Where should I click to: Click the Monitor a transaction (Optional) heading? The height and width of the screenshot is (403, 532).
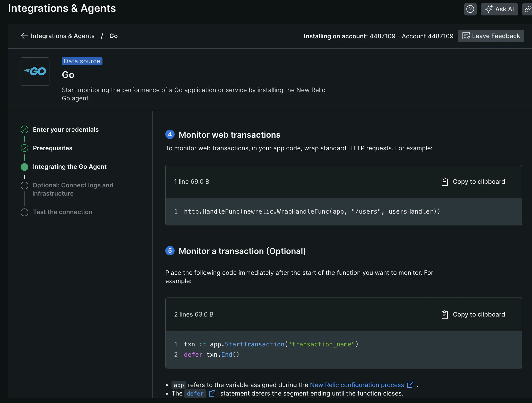[x=242, y=251]
